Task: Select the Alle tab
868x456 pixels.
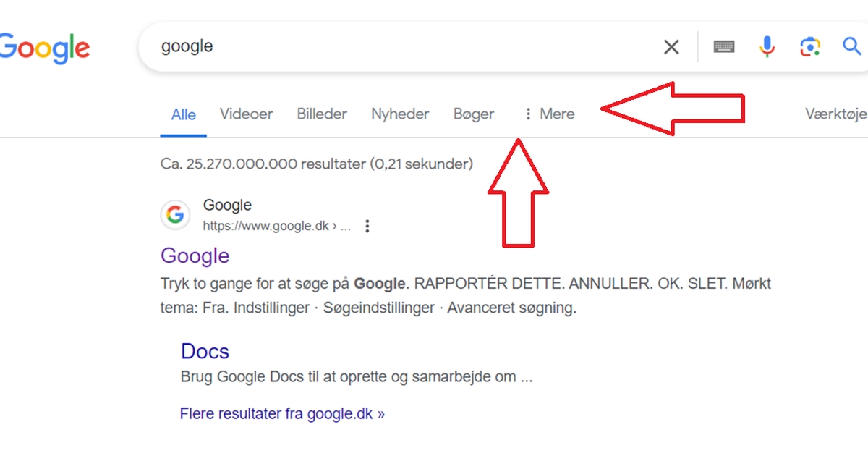Action: point(184,114)
